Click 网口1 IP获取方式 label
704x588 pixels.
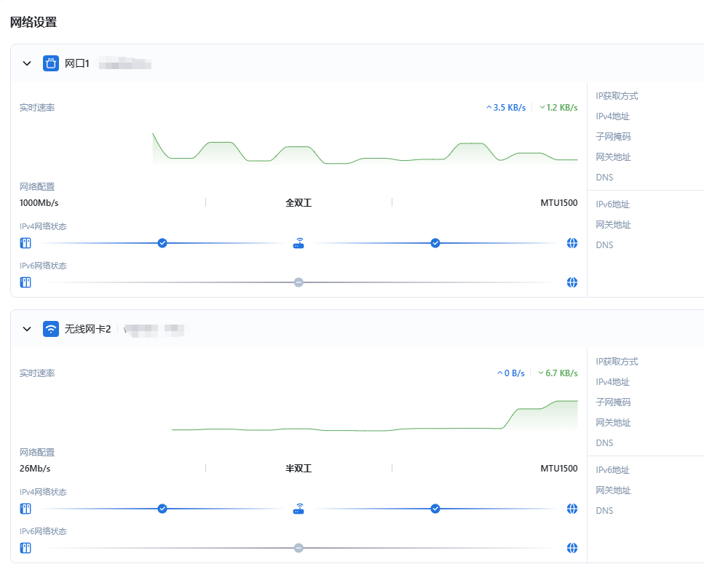[x=617, y=96]
